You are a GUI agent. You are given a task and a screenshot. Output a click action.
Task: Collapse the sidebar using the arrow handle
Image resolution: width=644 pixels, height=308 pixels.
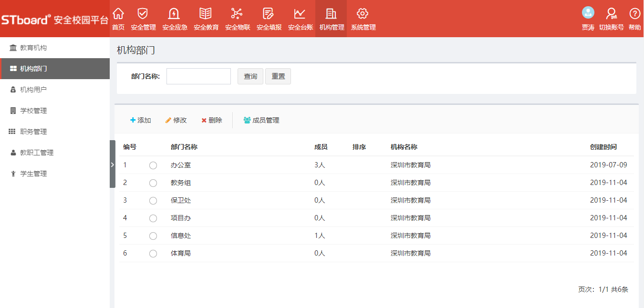click(113, 164)
